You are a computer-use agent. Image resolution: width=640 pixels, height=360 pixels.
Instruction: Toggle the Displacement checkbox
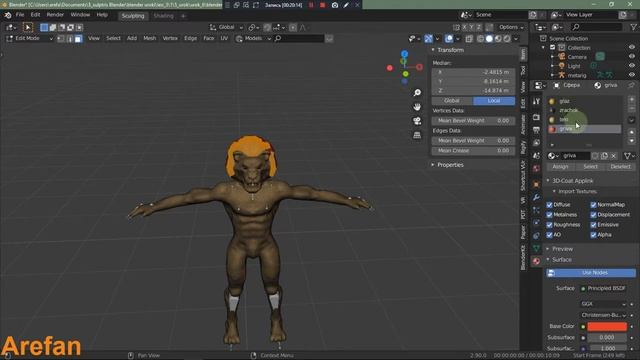(x=593, y=215)
